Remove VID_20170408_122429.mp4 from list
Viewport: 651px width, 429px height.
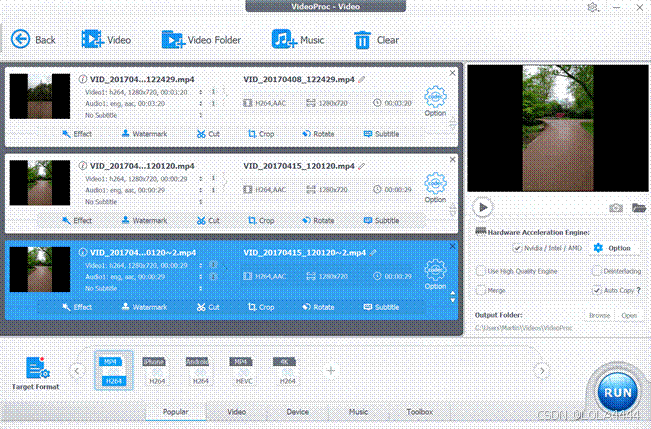[x=453, y=73]
